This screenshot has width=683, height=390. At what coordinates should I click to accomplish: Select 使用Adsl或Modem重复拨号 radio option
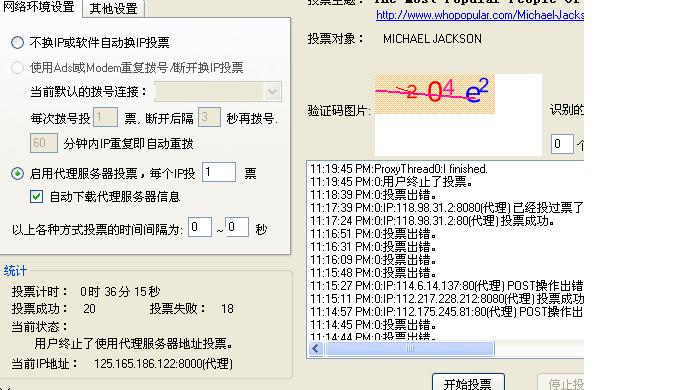17,68
